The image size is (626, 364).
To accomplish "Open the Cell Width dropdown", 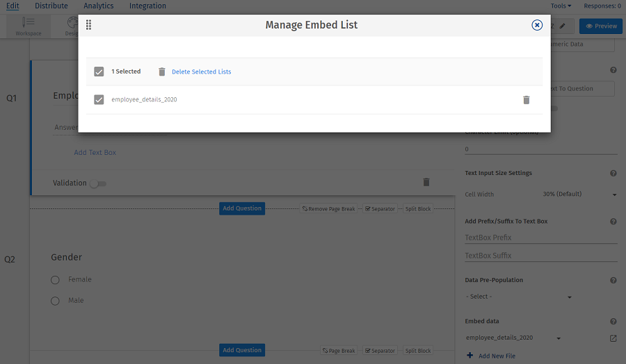I will 579,195.
